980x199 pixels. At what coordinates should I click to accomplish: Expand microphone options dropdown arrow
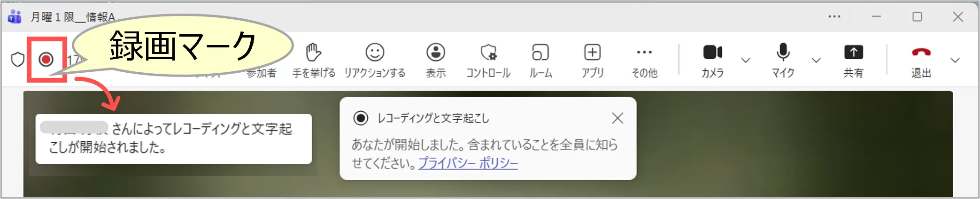pyautogui.click(x=816, y=60)
